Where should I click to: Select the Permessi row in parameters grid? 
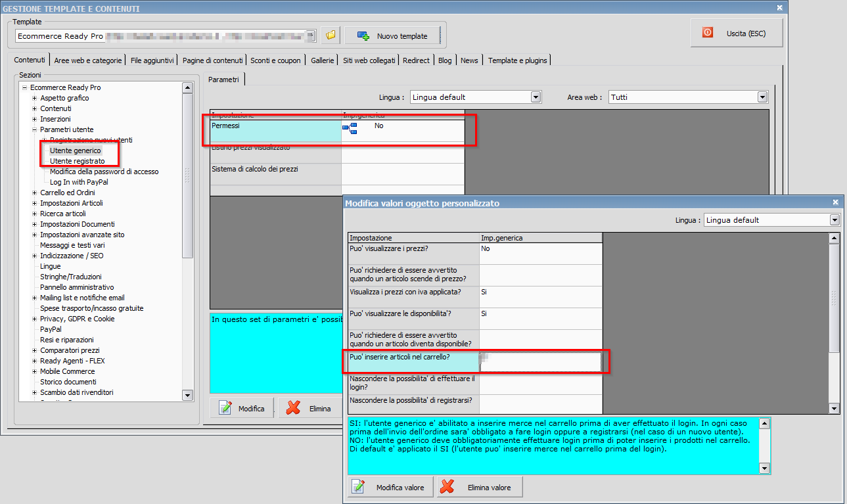point(337,131)
